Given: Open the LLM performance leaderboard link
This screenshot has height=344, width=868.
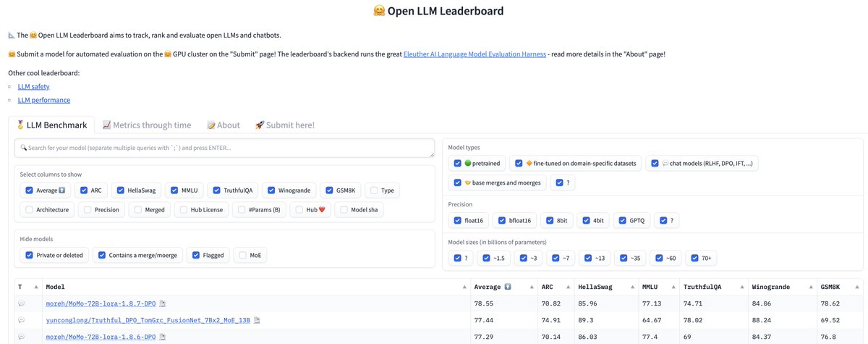Looking at the screenshot, I should pyautogui.click(x=44, y=100).
